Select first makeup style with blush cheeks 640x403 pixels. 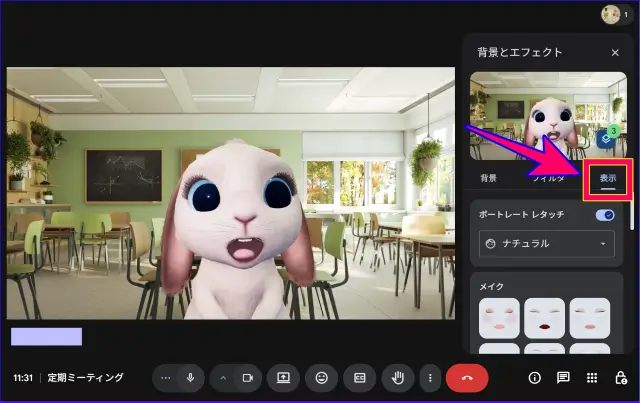click(499, 318)
